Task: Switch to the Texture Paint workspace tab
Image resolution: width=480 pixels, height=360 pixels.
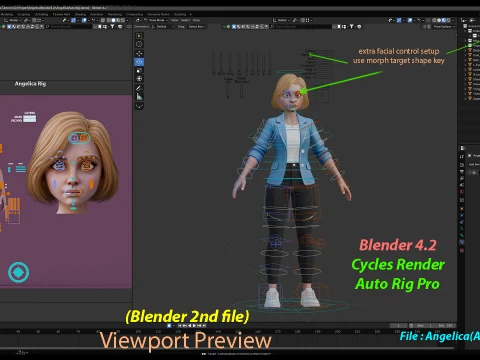Action: point(61,14)
